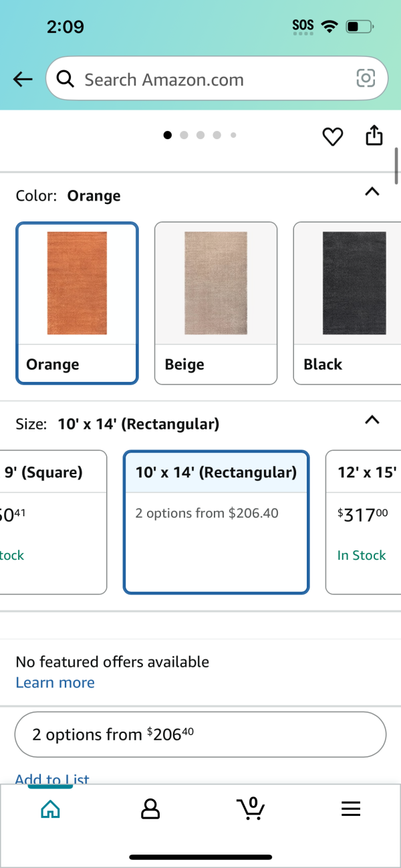Select the Orange rug swatch
401x868 pixels.
[77, 303]
